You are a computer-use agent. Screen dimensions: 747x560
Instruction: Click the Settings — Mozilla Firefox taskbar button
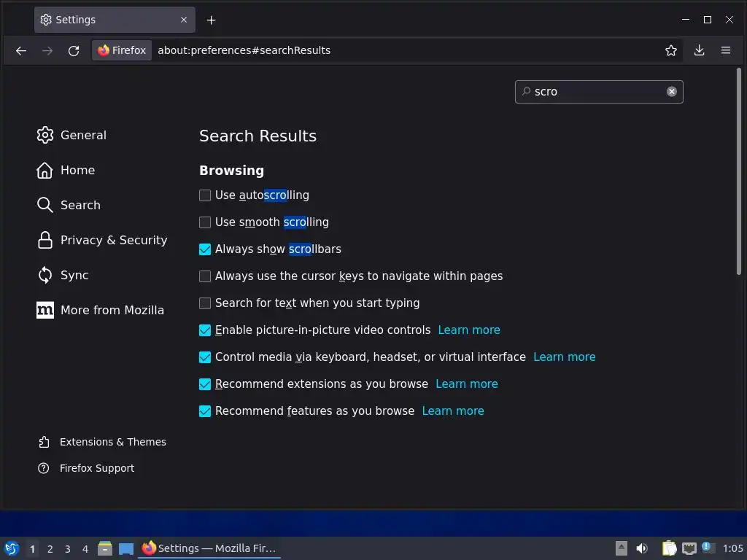pos(209,548)
